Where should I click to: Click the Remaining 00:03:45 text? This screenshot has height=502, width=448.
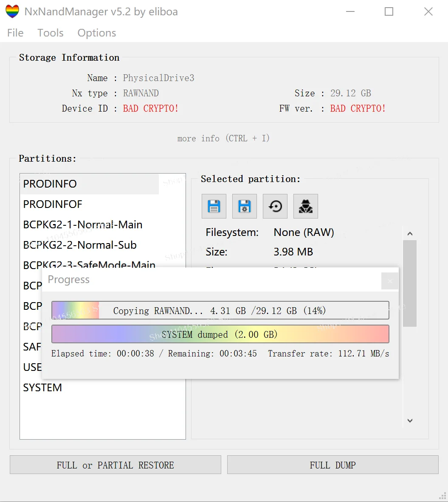(212, 353)
